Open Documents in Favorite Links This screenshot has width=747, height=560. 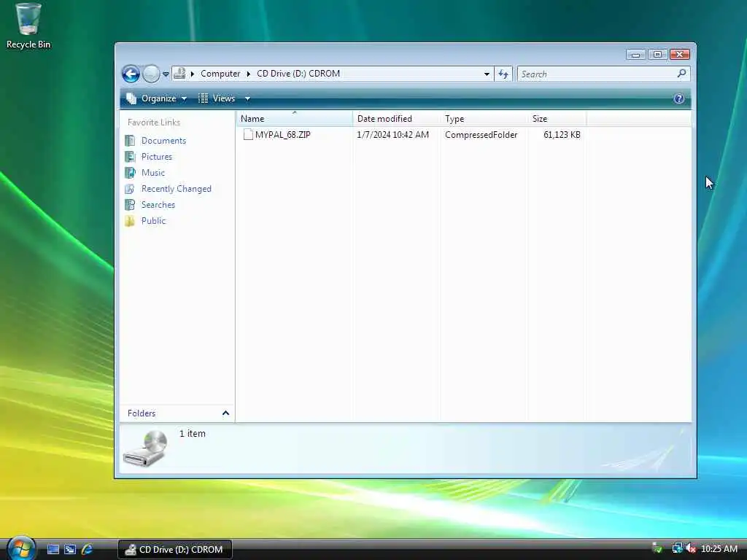tap(163, 141)
